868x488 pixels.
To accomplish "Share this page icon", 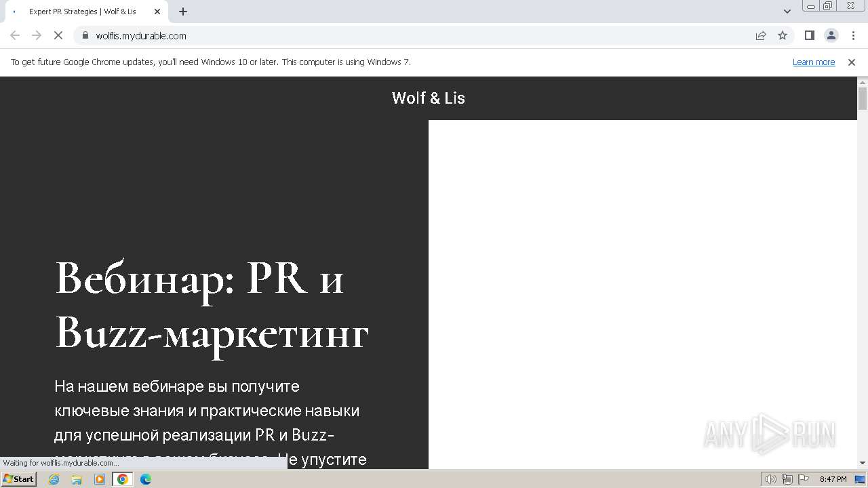I will click(x=761, y=35).
